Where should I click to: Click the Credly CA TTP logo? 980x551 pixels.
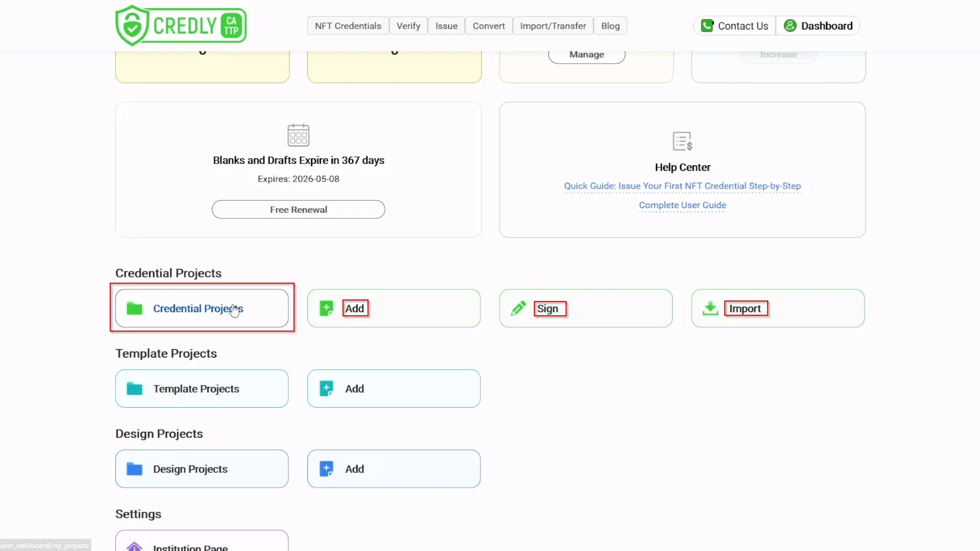tap(181, 26)
